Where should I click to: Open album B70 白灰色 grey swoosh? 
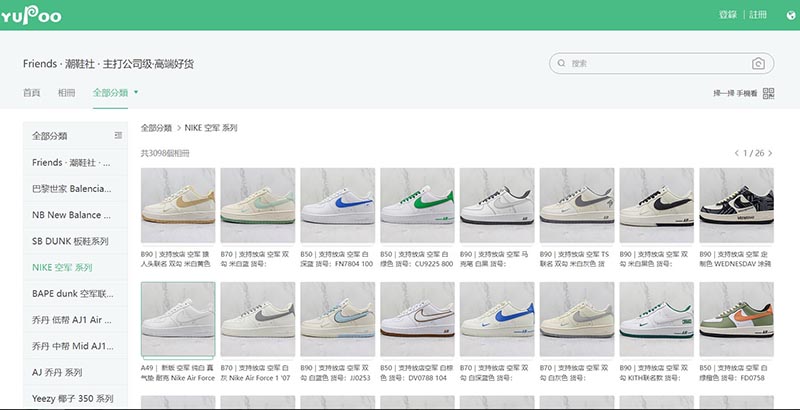tap(577, 320)
